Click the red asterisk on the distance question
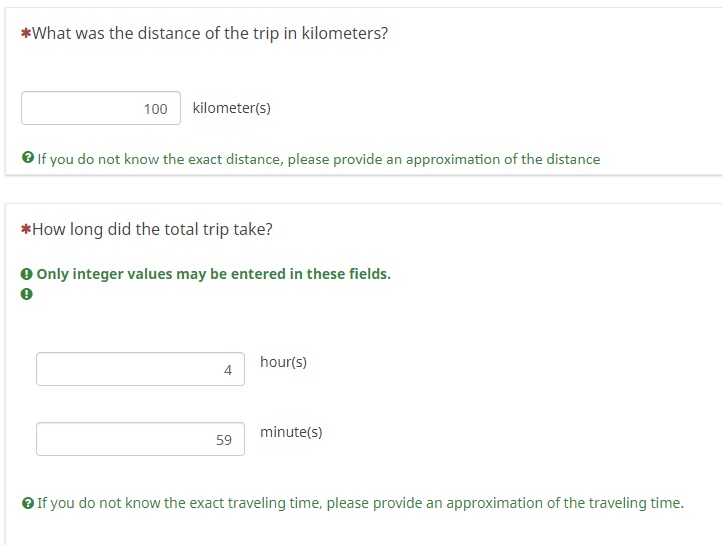 26,34
